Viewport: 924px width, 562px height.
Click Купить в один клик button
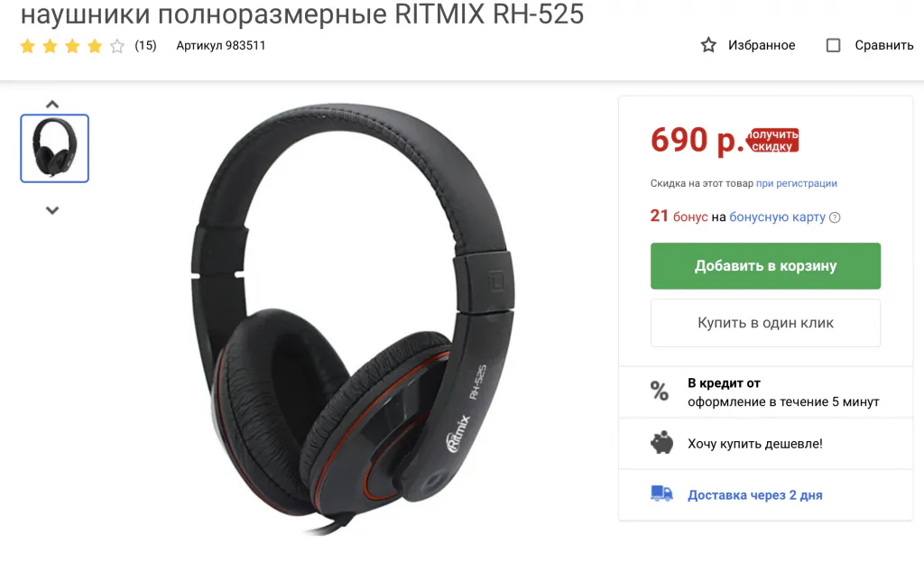(x=765, y=323)
